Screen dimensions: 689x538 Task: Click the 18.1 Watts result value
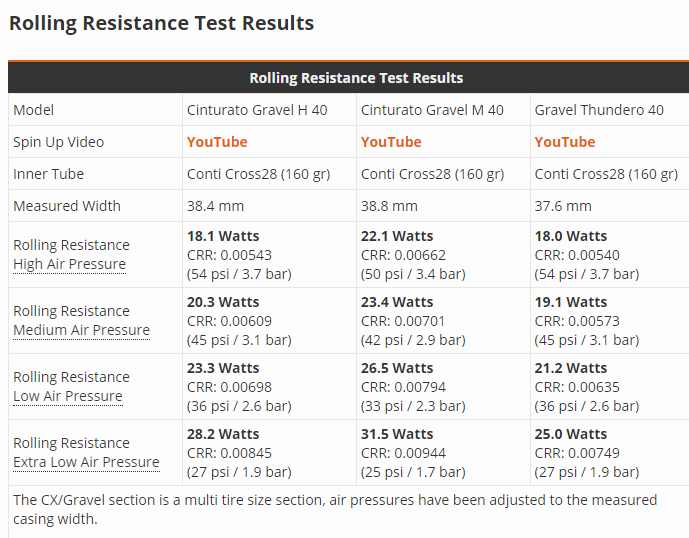223,236
